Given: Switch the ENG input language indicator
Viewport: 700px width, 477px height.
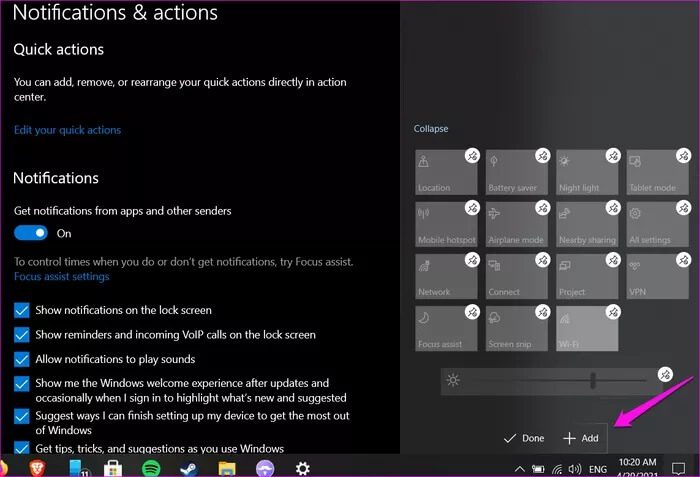Looking at the screenshot, I should coord(598,469).
